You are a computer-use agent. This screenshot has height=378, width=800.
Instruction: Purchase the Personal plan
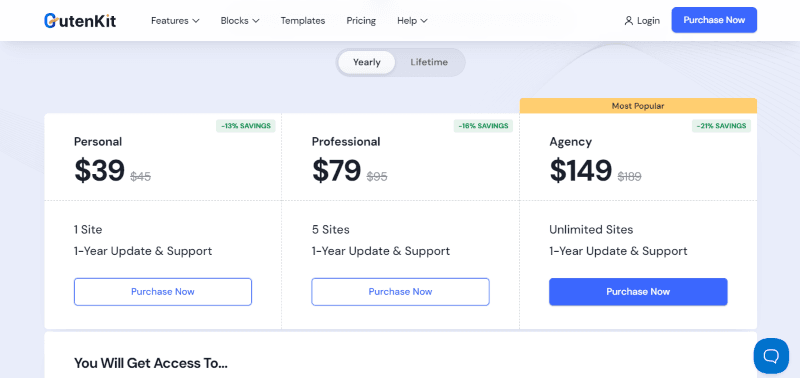point(163,292)
